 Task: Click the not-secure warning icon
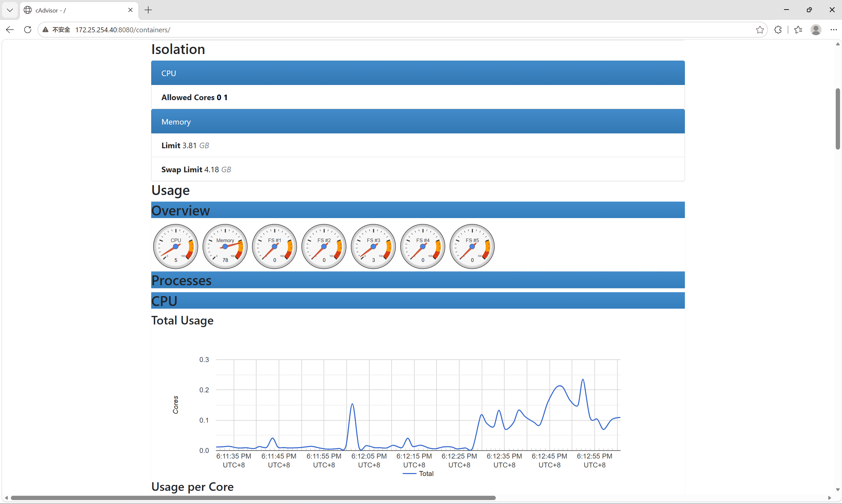point(45,30)
